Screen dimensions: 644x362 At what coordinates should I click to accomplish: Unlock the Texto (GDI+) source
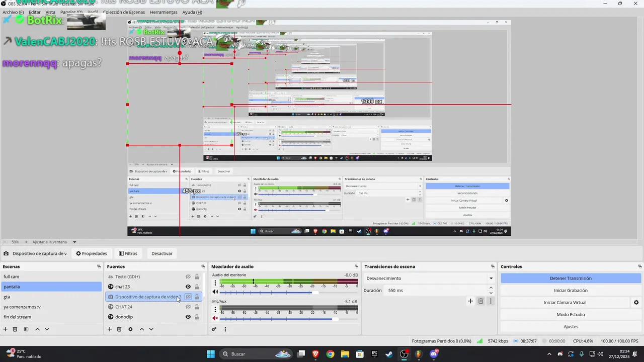(x=197, y=277)
